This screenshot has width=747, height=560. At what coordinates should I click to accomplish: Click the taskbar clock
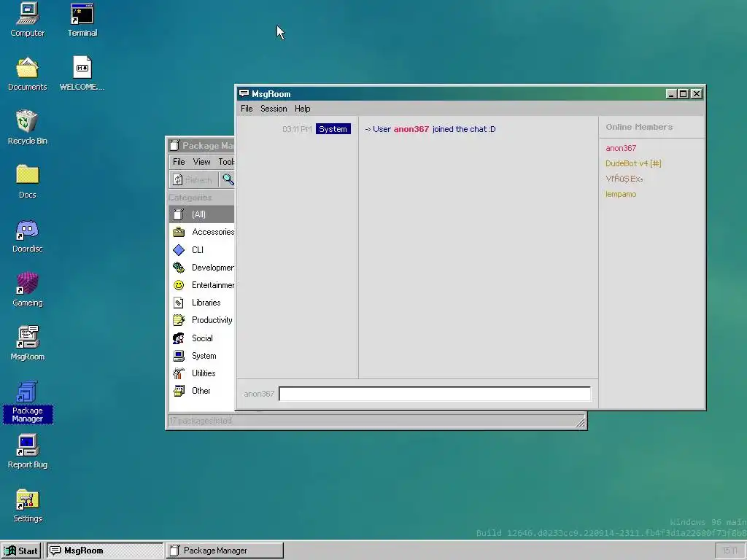click(729, 551)
